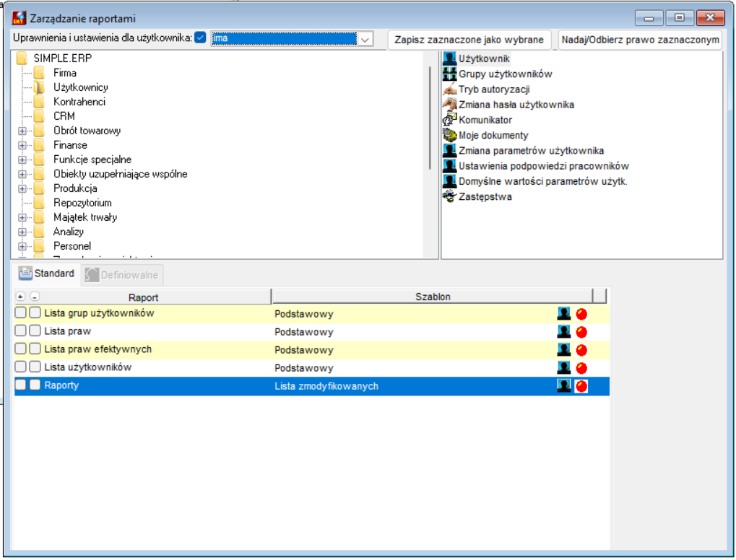This screenshot has width=736, height=560.
Task: Click Zmiana hasła użytkownika icon
Action: click(x=449, y=104)
